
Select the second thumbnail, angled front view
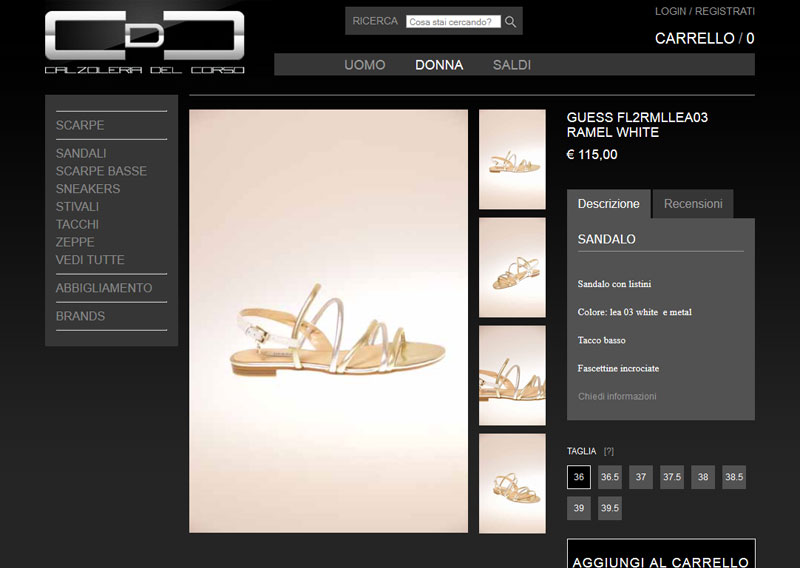(512, 267)
